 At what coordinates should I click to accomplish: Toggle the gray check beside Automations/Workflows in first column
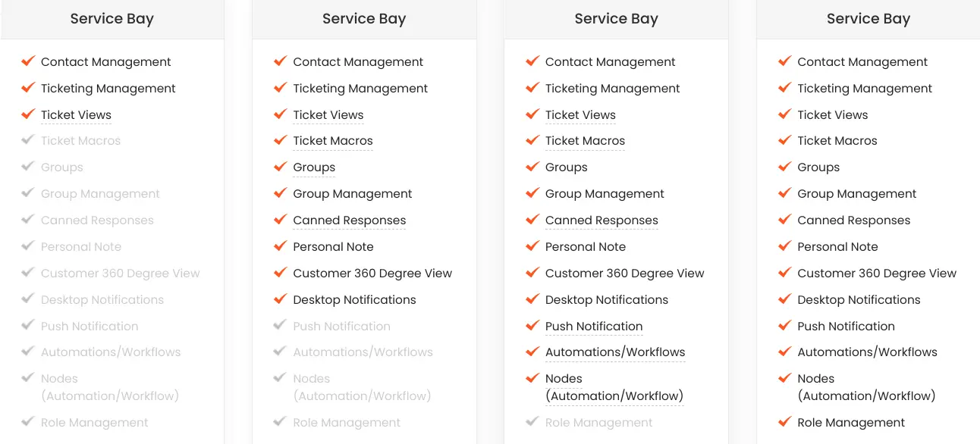coord(28,352)
